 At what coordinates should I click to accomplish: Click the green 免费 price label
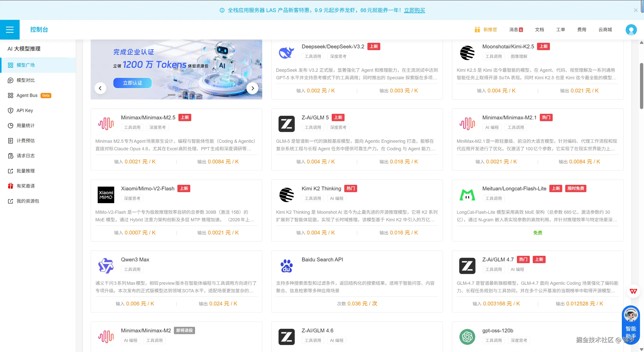click(538, 233)
